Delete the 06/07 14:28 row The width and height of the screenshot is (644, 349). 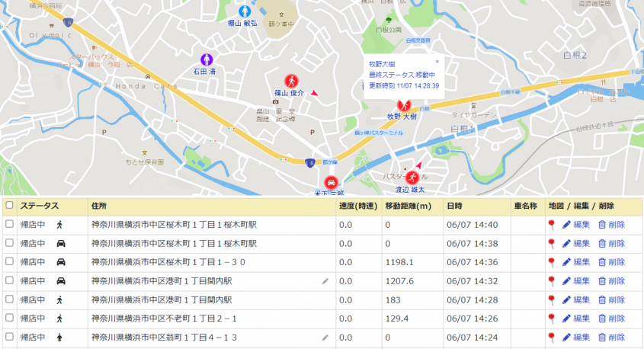coord(611,299)
